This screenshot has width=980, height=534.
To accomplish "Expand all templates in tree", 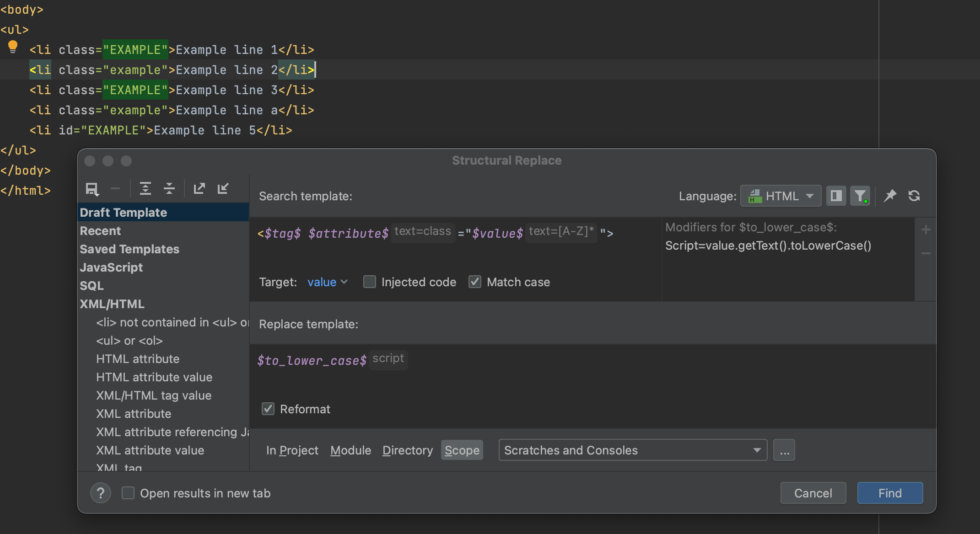I will click(145, 188).
